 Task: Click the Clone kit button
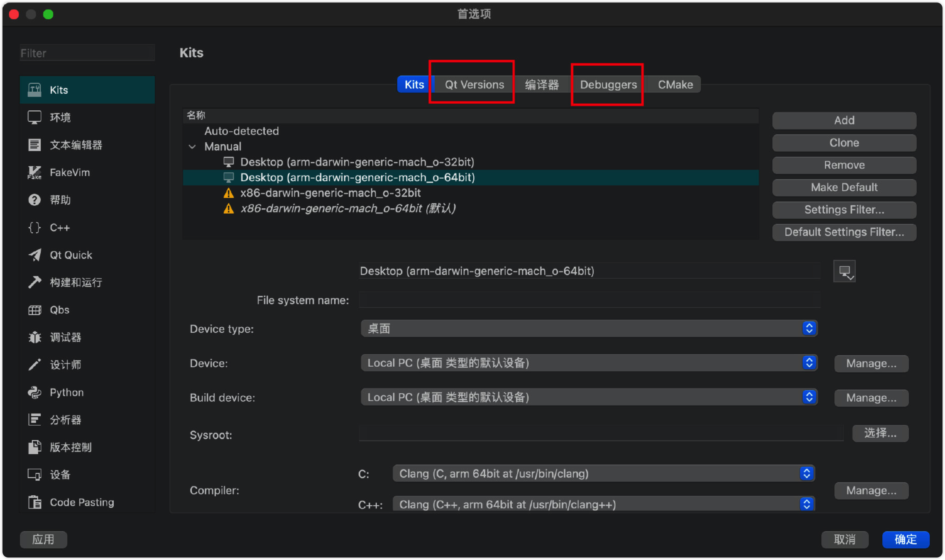[844, 143]
